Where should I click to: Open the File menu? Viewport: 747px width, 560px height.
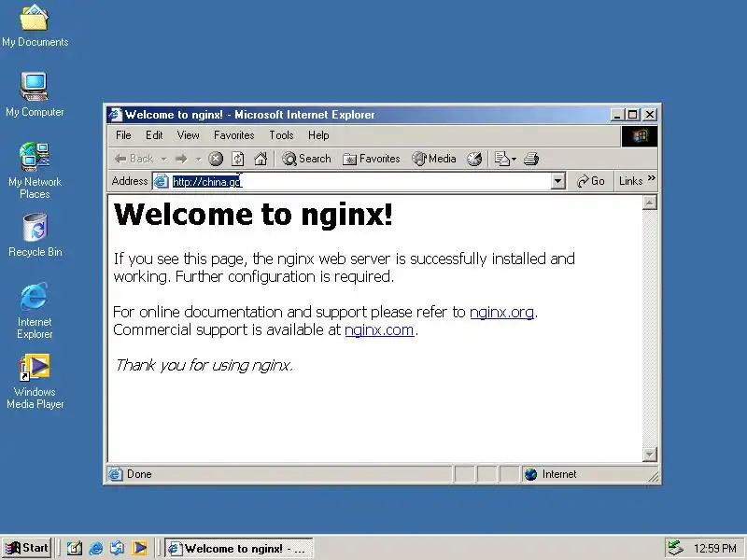(123, 135)
